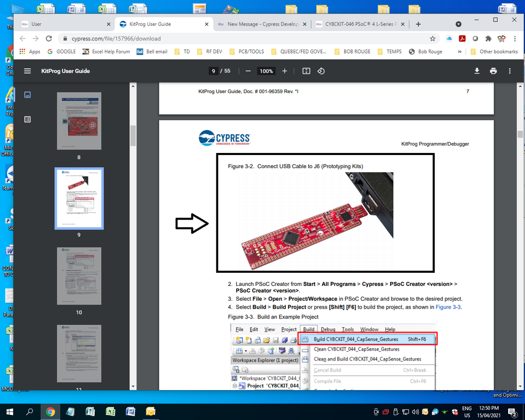This screenshot has height=420, width=525.
Task: Rotate the PDF counterclockwise
Action: (321, 71)
